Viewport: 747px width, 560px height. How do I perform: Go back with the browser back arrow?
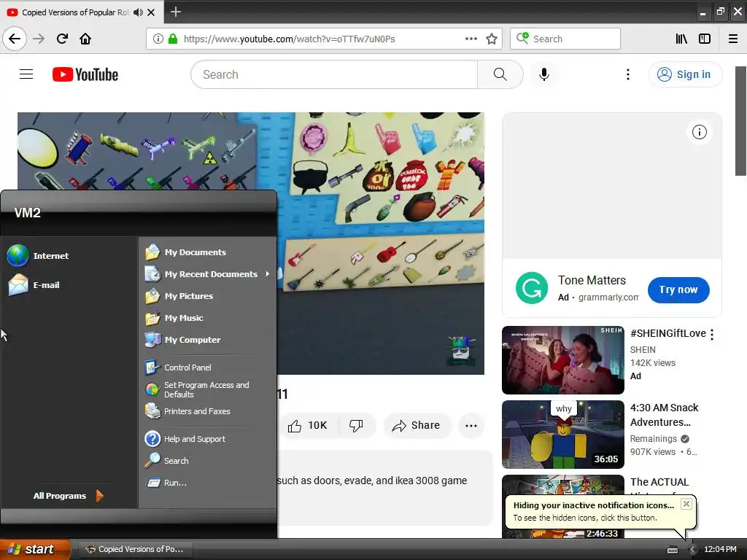(x=15, y=39)
